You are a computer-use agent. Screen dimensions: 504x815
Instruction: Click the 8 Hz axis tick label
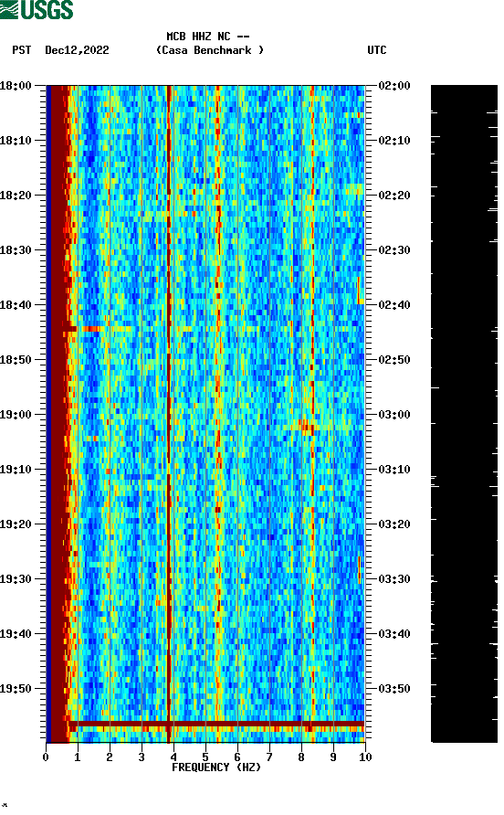pyautogui.click(x=301, y=757)
